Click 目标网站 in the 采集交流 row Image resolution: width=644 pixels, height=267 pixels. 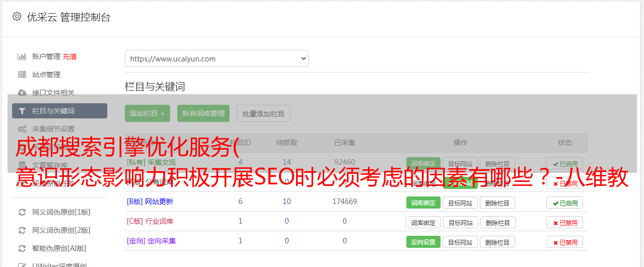tap(460, 163)
